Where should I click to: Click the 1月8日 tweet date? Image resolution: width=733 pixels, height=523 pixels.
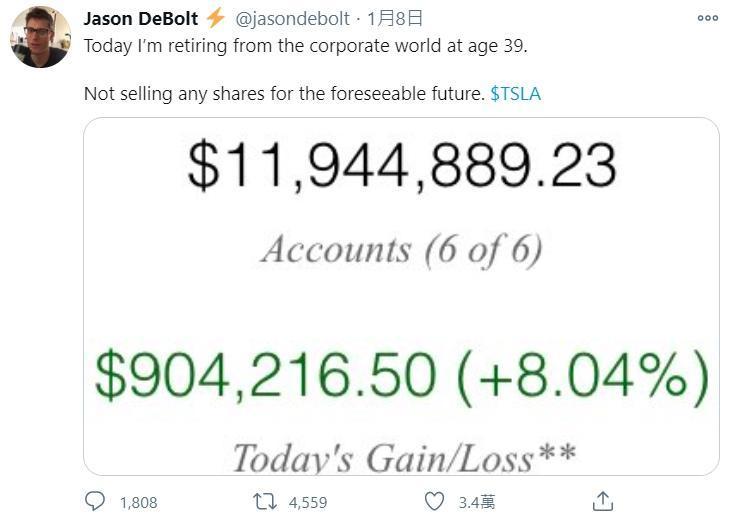395,19
